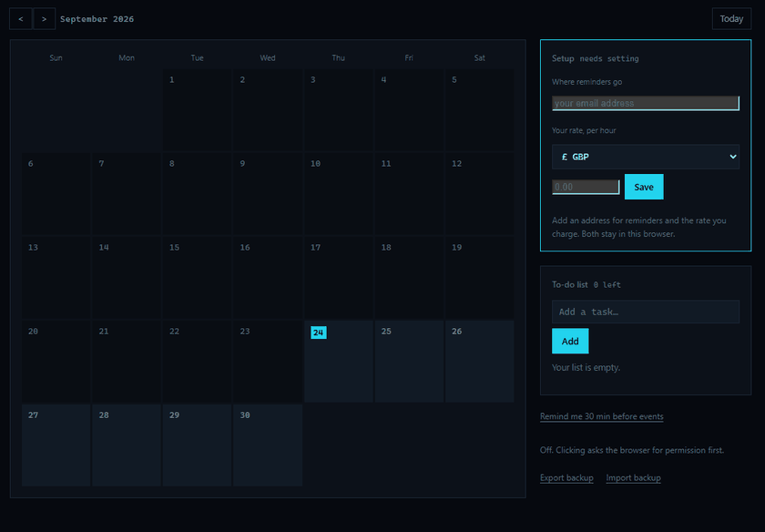Focus the Add a task input

(646, 312)
